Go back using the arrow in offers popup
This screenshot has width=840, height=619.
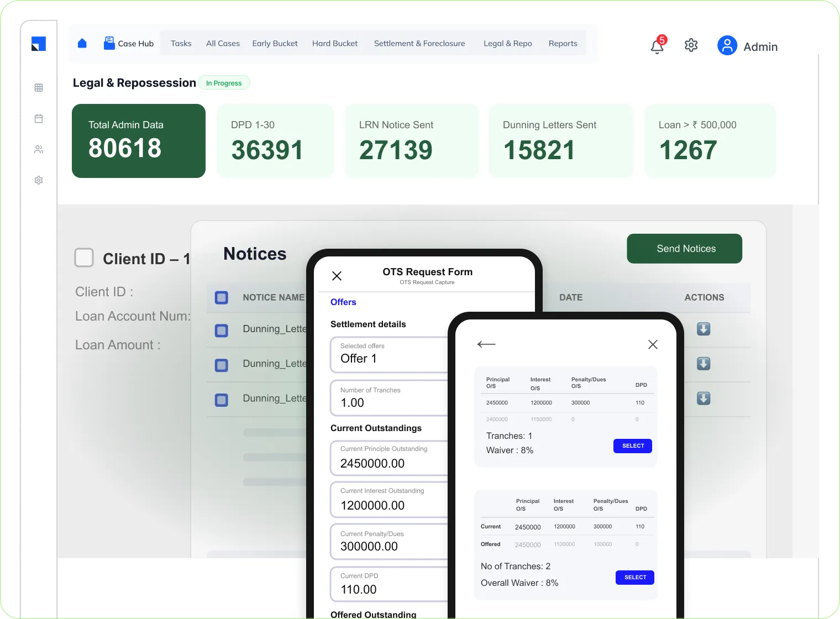point(486,344)
